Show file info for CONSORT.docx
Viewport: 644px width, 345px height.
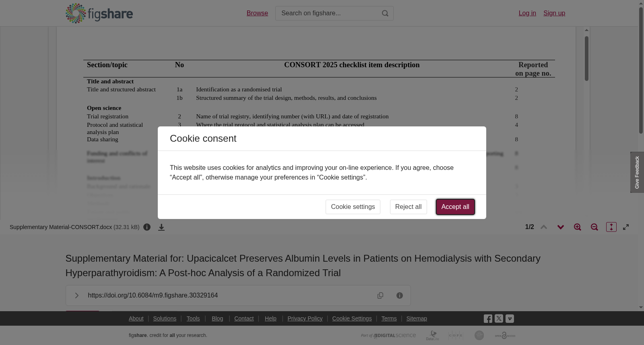click(147, 227)
